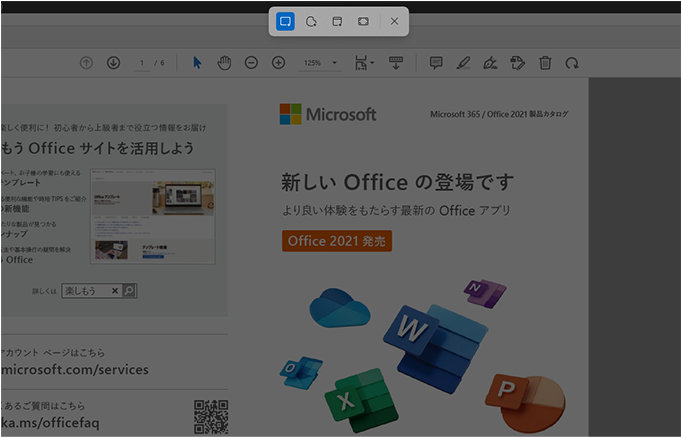
Task: Select the highlighter pen tool
Action: coord(463,63)
